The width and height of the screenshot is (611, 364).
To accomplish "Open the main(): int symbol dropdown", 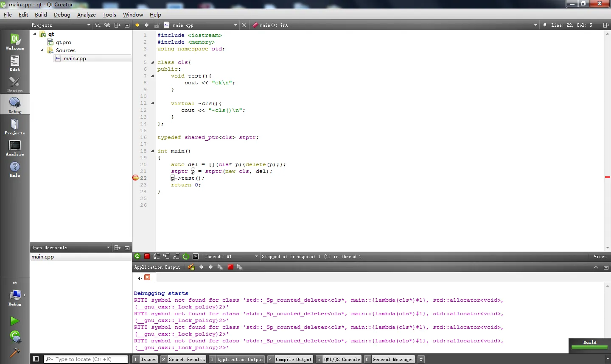I will [395, 25].
